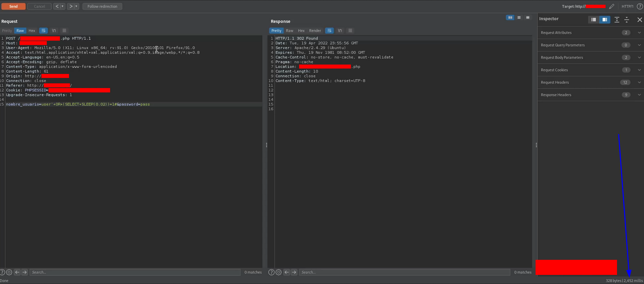Switch Request view to Hex tab
The image size is (644, 284).
(x=32, y=31)
